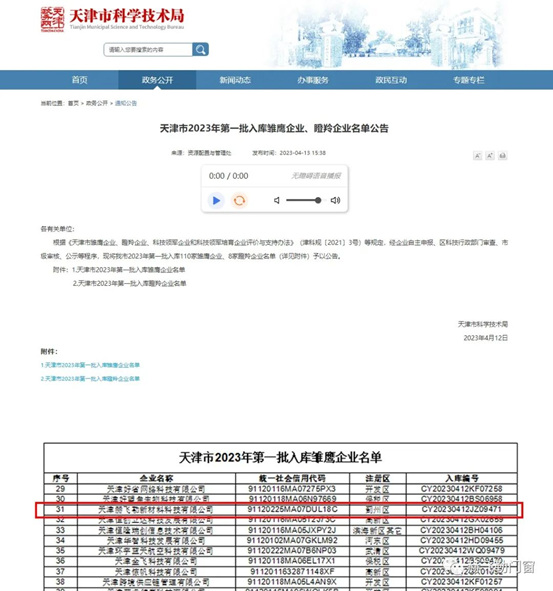Click the code 91120118MA05L4AN9X
Screen dimensions: 553x591
[x=292, y=582]
